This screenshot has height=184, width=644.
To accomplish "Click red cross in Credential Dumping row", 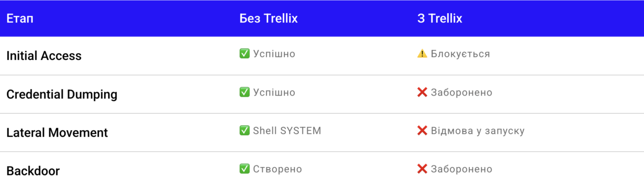I will pyautogui.click(x=422, y=93).
